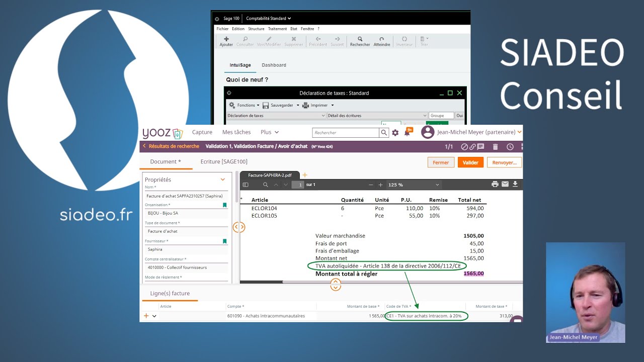Select the Facture-SAPHIRA-2.pdf tab
Viewport: 644px width, 362px height.
pyautogui.click(x=270, y=175)
